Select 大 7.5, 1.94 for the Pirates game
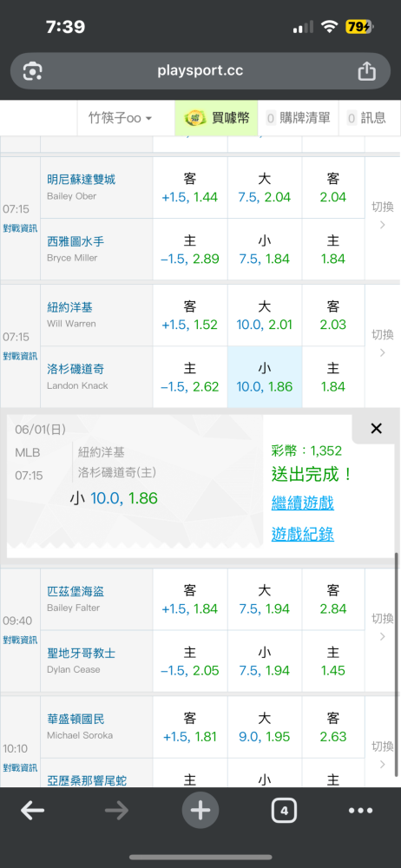This screenshot has height=868, width=401. point(264,600)
